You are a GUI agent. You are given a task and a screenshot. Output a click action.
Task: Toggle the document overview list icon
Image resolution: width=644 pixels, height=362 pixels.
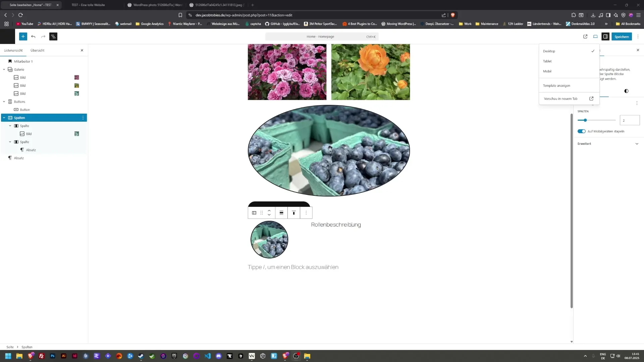pos(53,37)
